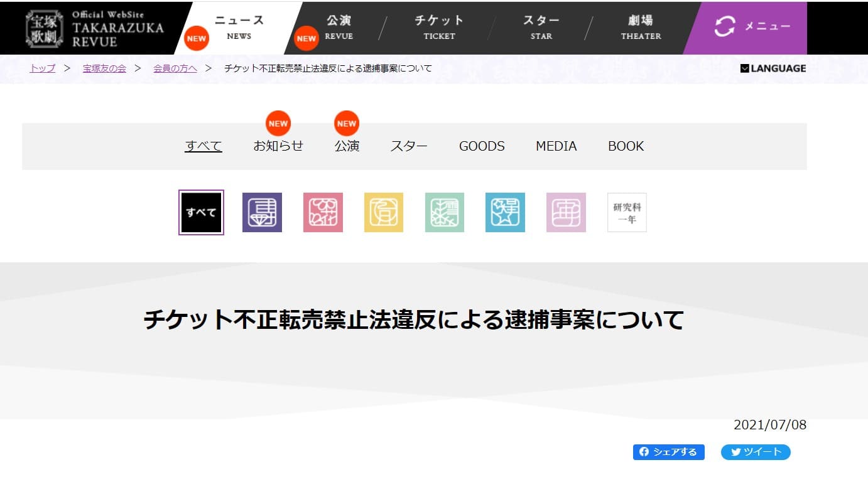Screen dimensions: 868x477
Task: Choose the 公演 news category tab
Action: tap(347, 146)
